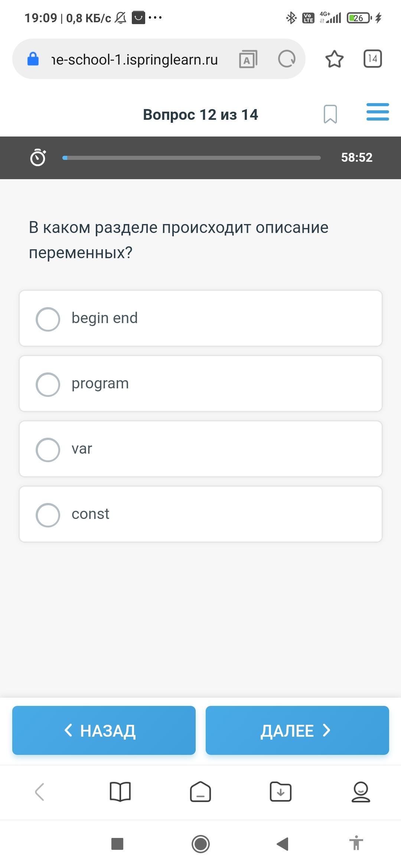Bookmark this question with the flag icon
This screenshot has height=868, width=401.
pos(330,114)
